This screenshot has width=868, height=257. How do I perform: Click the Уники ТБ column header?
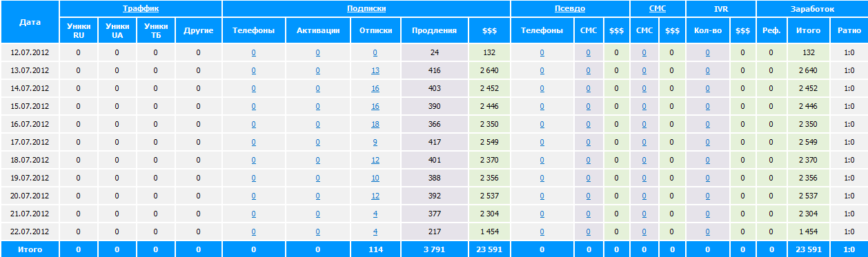click(x=156, y=30)
